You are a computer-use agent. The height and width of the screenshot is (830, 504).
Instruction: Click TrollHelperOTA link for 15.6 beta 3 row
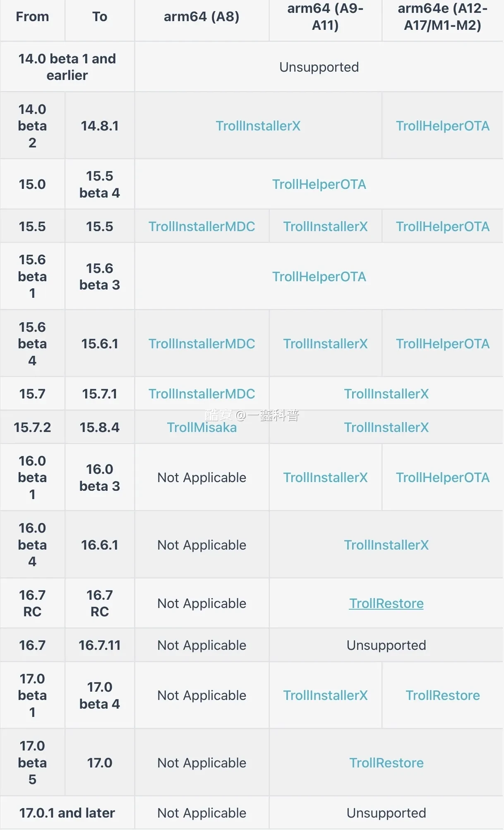point(319,277)
